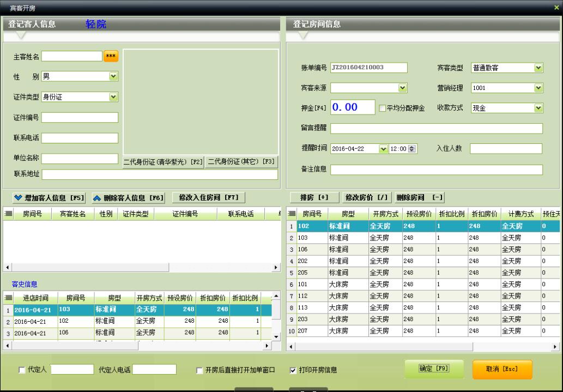Screen dimensions: 563x392
Task: Click the 账单编号 field JZ201604210003
Action: point(369,68)
